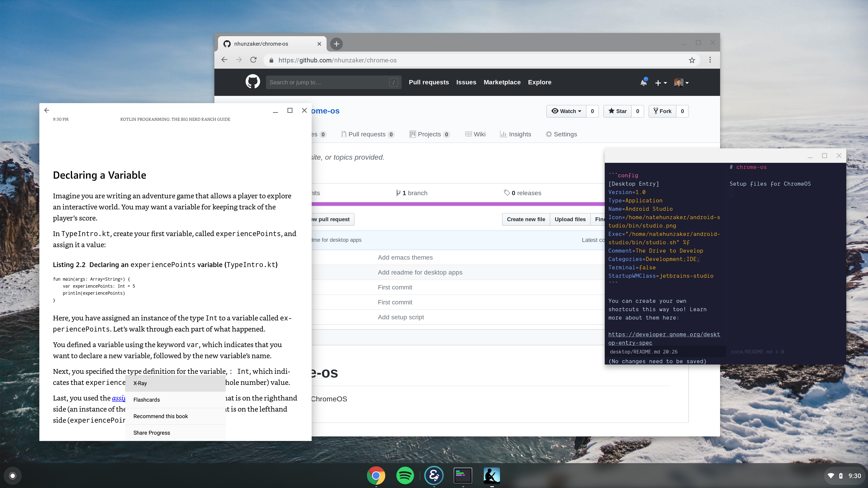This screenshot has height=488, width=868.
Task: Star the chrome-os repository
Action: 618,111
